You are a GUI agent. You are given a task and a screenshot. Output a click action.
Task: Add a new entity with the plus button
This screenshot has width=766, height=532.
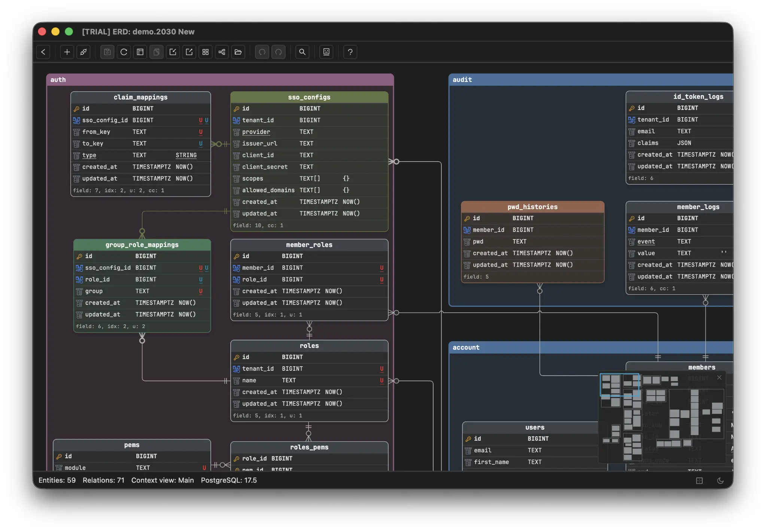point(67,52)
